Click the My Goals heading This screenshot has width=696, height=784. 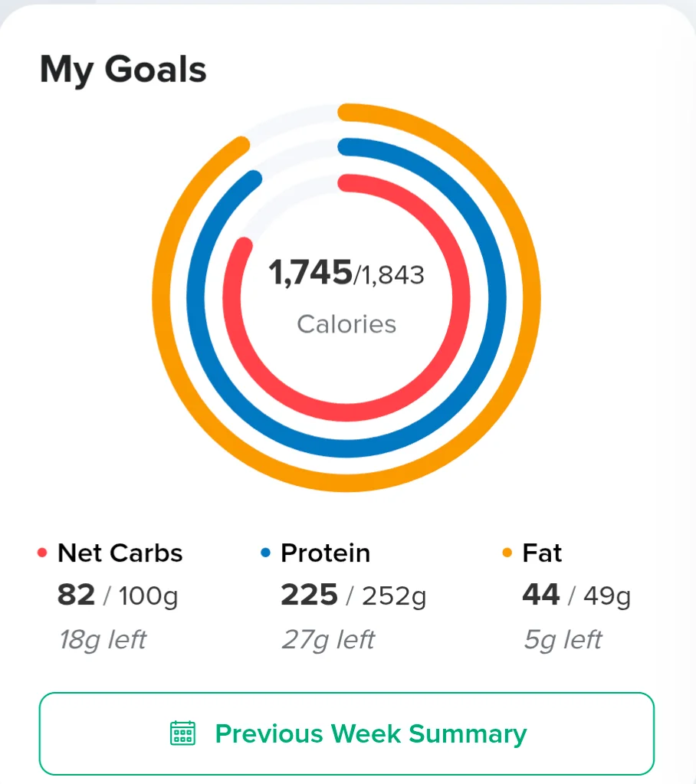[123, 70]
